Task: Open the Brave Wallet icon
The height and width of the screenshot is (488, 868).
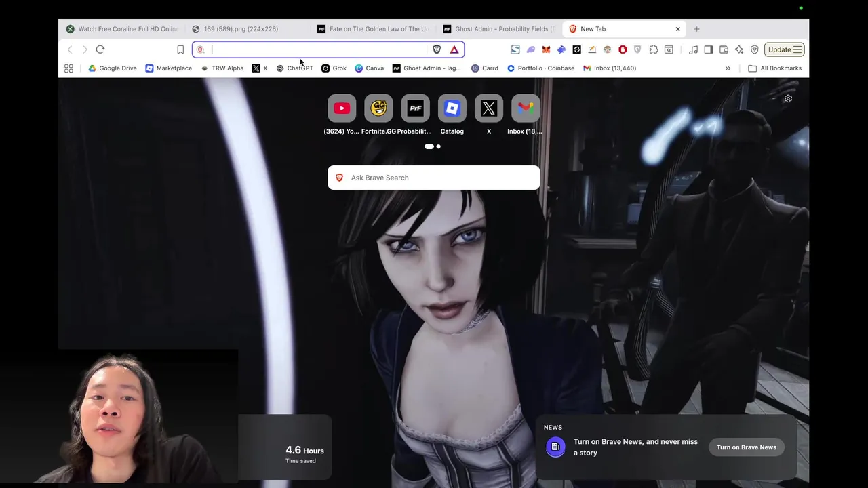Action: click(x=724, y=49)
